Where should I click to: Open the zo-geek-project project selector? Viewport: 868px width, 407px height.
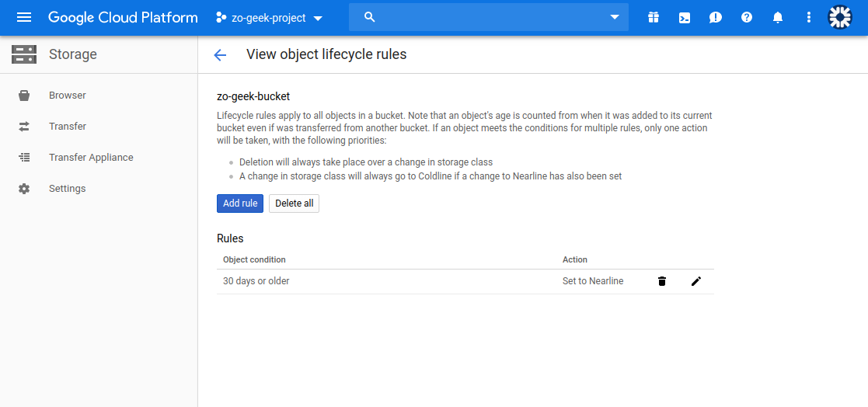point(270,18)
